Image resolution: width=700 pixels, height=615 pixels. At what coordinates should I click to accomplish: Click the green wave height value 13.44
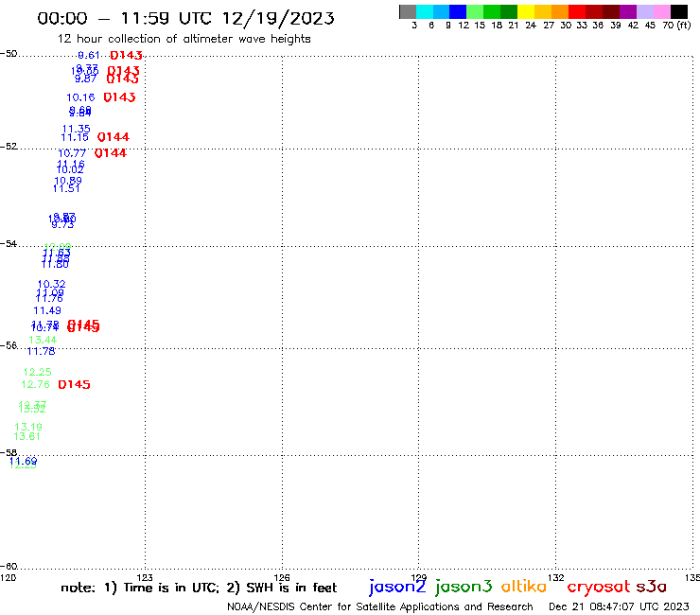click(x=43, y=340)
